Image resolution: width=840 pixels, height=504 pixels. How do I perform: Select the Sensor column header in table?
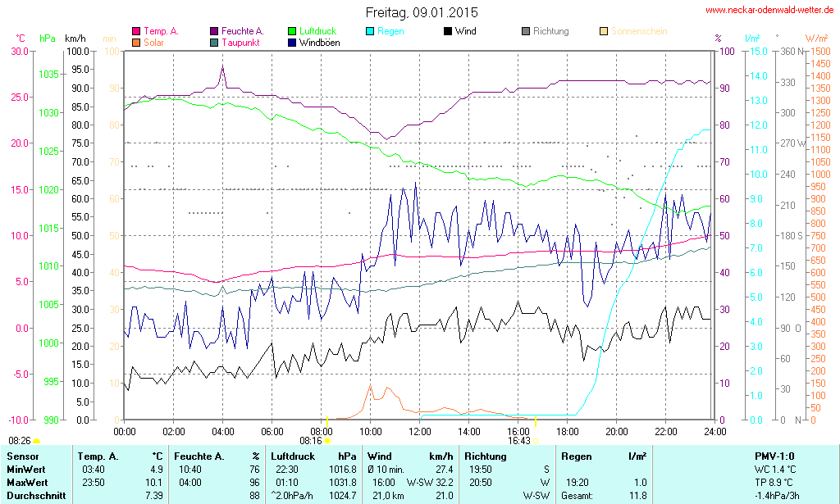point(23,456)
